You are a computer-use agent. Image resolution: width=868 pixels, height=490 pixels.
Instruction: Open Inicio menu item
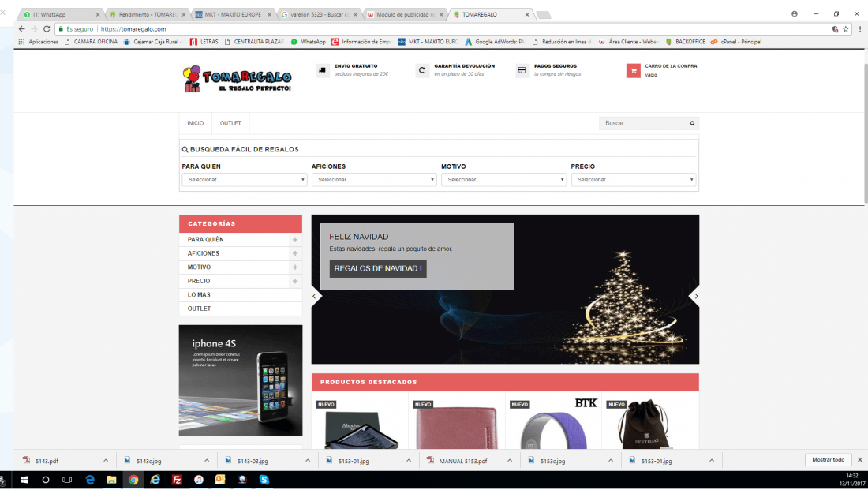click(x=196, y=123)
